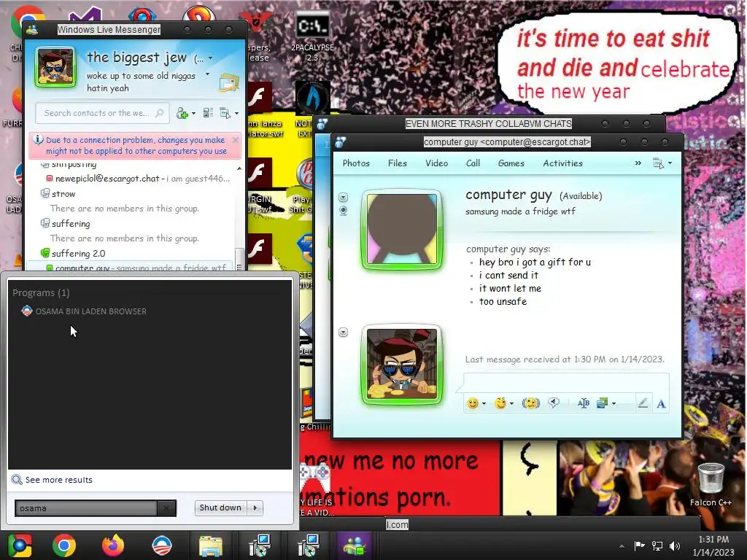747x560 pixels.
Task: Select the 2PACALYPSE 2.3 desktop icon
Action: tap(312, 36)
